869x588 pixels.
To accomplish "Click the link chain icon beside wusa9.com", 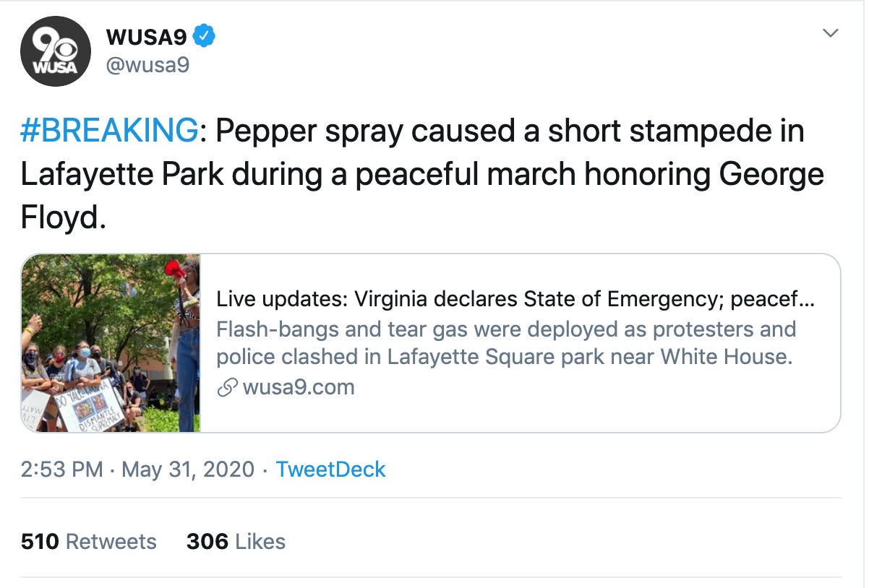I will coord(227,388).
